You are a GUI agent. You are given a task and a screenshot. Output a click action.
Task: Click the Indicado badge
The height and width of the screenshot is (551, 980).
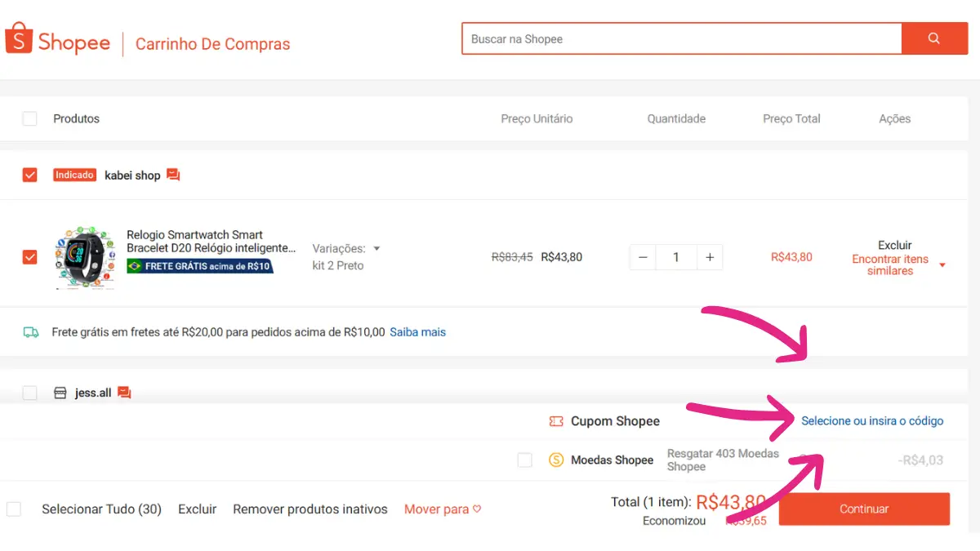click(x=74, y=175)
